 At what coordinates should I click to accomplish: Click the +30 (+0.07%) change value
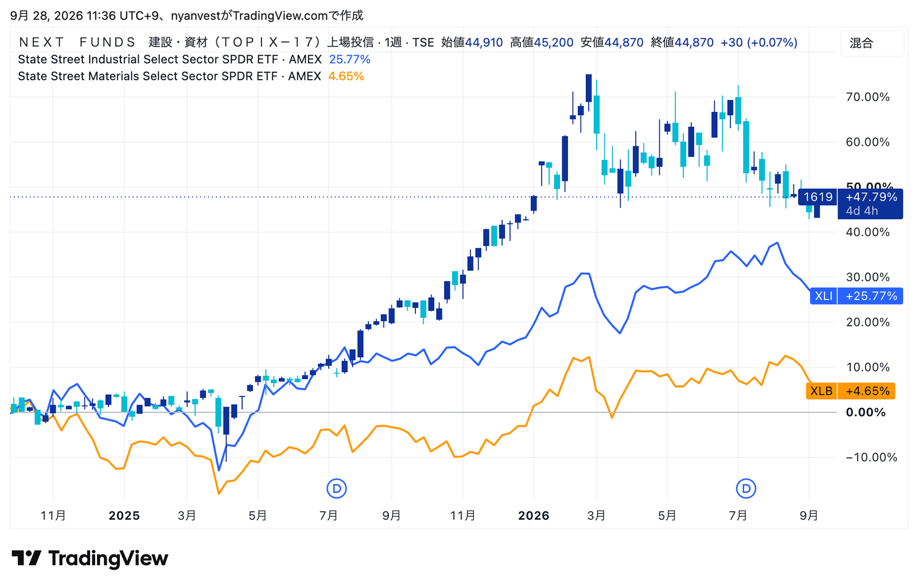pyautogui.click(x=759, y=42)
